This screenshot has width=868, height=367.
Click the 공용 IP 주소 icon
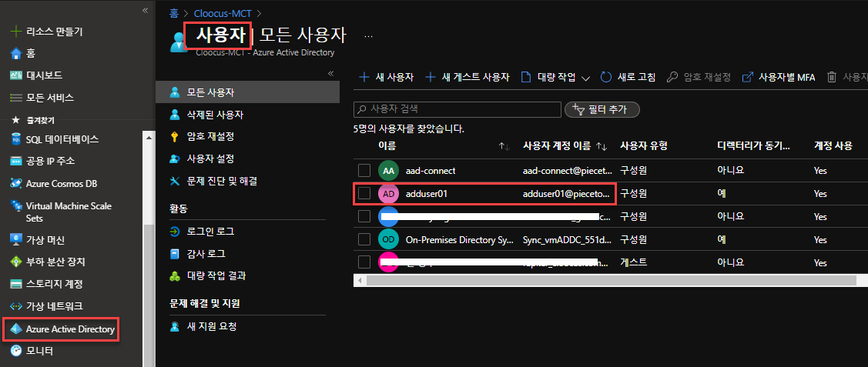[x=16, y=162]
